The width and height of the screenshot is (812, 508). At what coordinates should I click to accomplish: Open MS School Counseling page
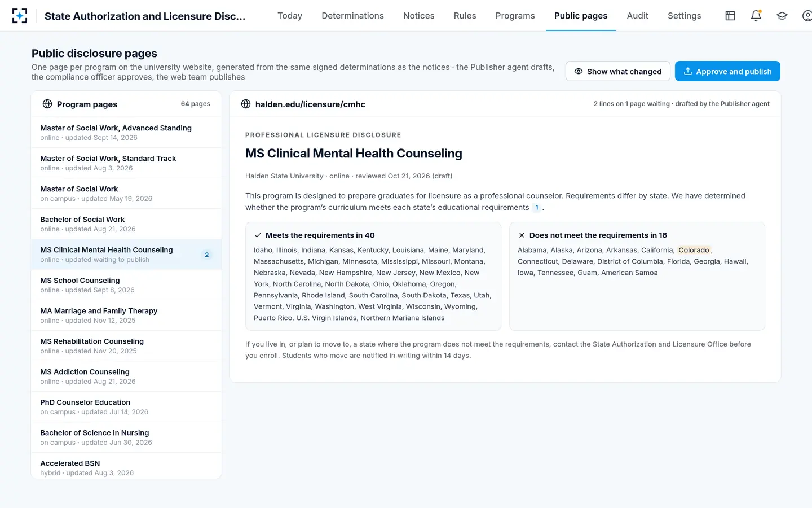126,285
